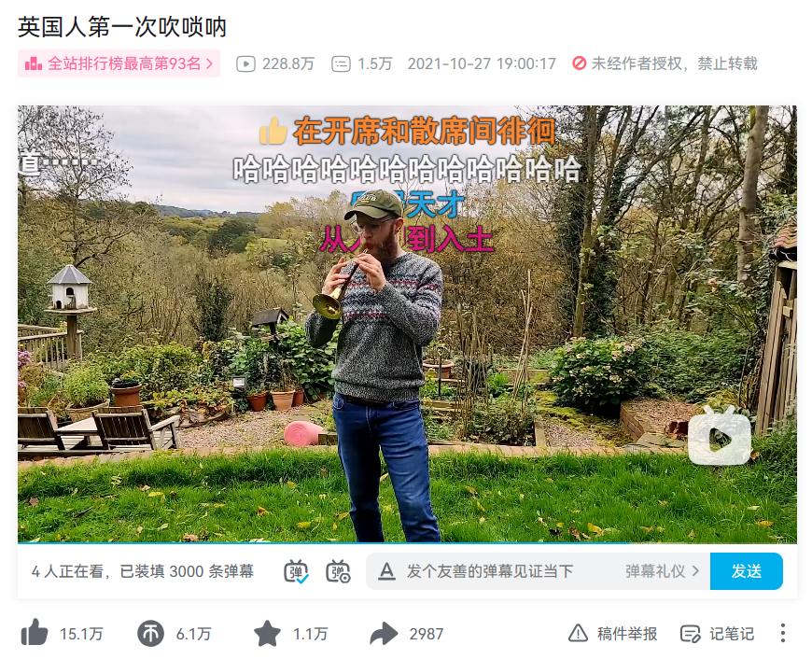Click the 记笔记 take notes button

click(x=717, y=634)
